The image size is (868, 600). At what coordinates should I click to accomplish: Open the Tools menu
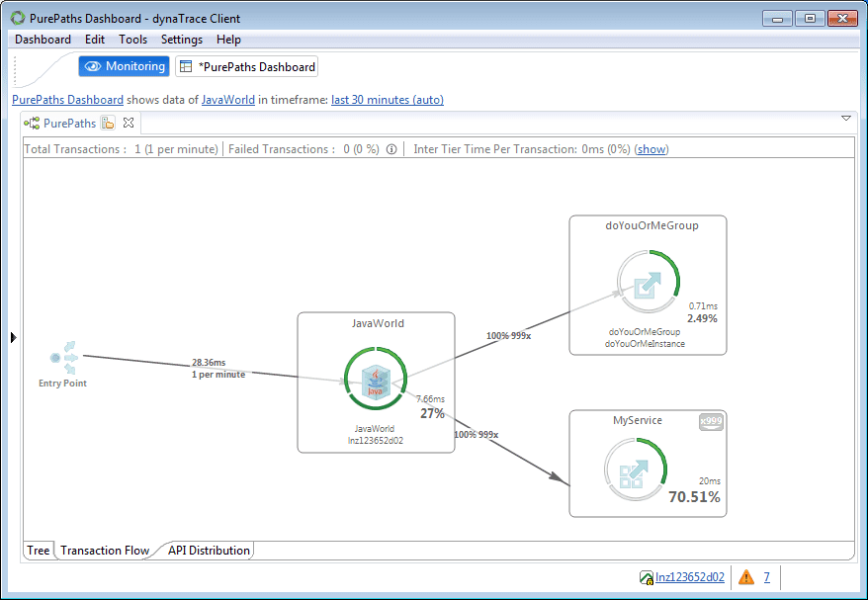click(x=132, y=40)
